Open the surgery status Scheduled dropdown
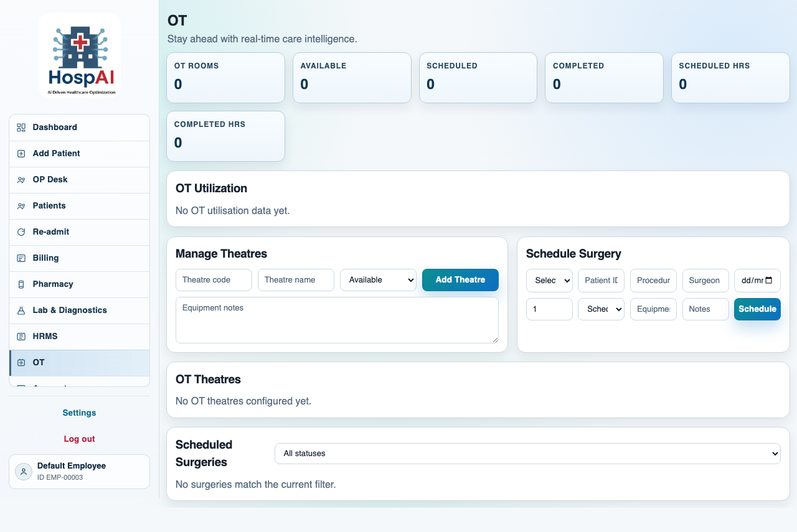The width and height of the screenshot is (797, 532). (x=601, y=309)
